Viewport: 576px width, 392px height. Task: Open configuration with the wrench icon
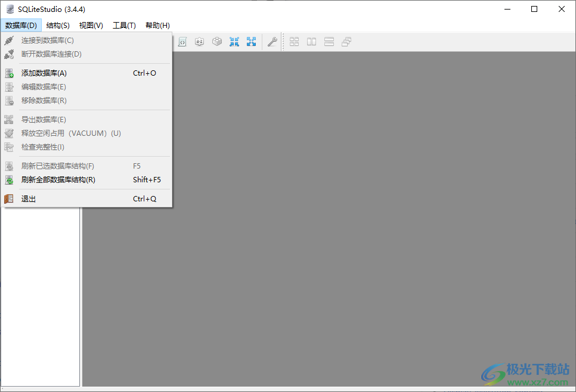[272, 41]
